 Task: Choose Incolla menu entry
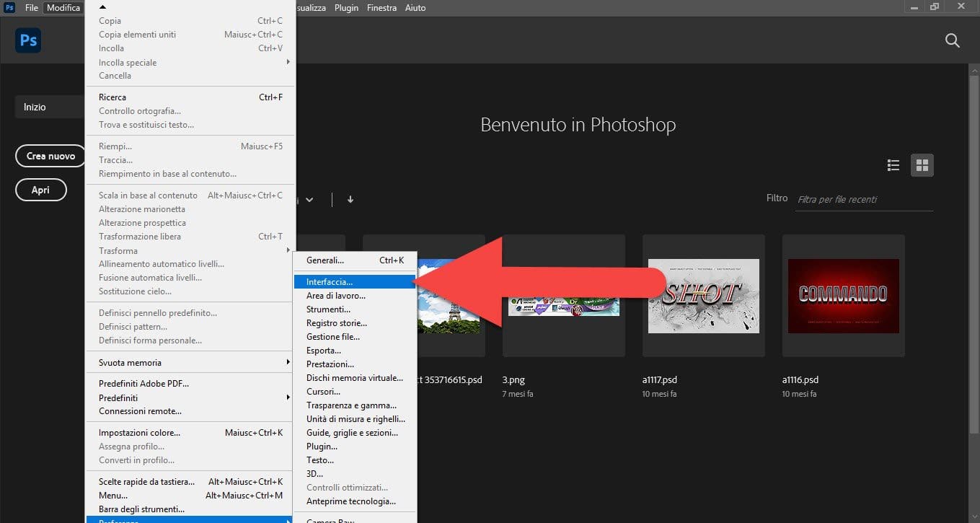190,48
